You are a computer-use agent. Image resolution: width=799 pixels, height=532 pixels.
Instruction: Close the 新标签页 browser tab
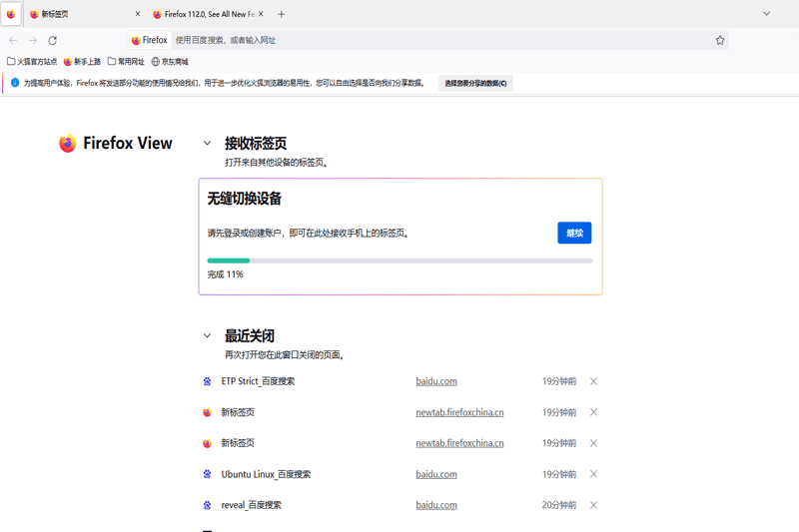click(138, 14)
